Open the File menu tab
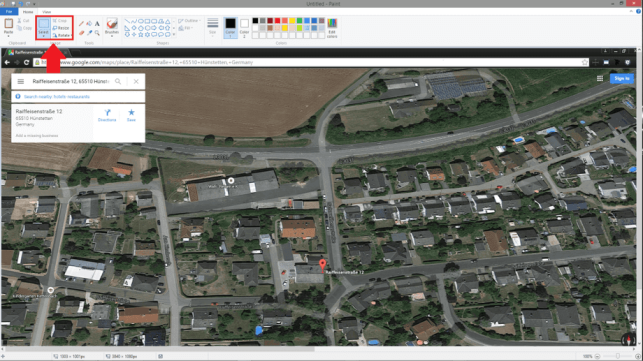Screen dimensions: 643x361 [9, 11]
